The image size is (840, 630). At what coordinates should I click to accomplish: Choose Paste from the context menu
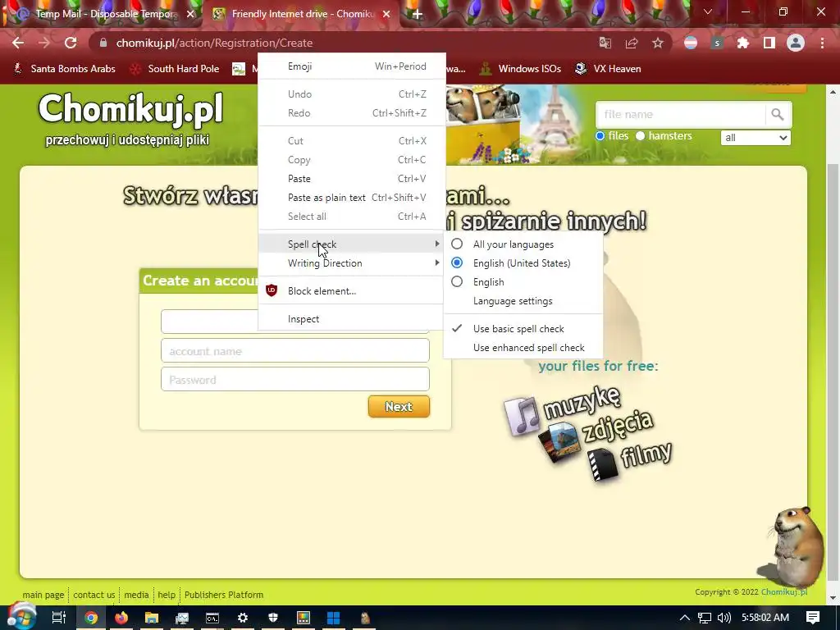click(x=351, y=179)
